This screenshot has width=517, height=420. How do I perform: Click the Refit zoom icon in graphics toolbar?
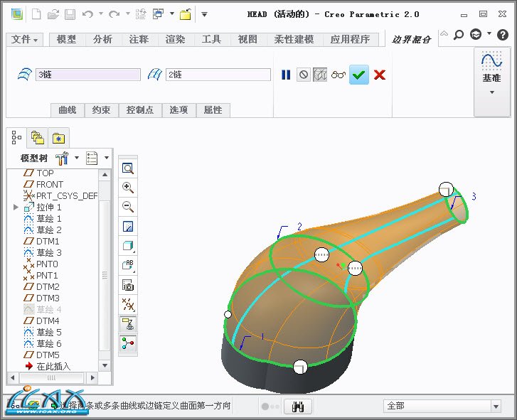(x=128, y=168)
